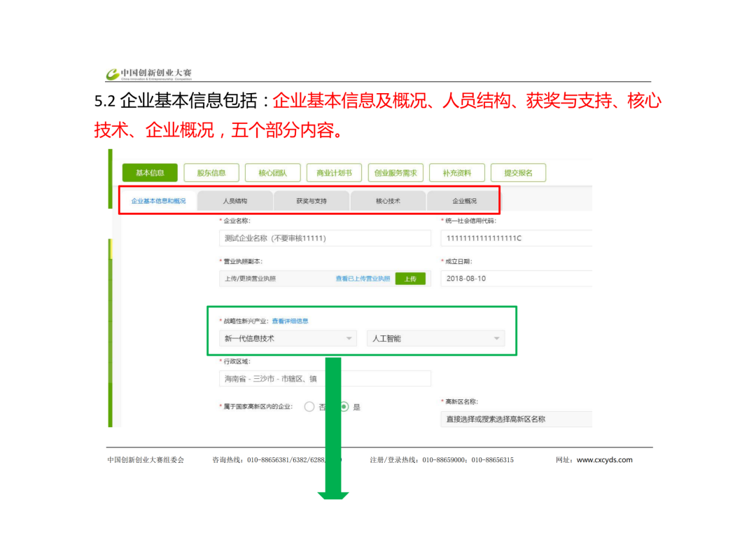
Task: Select the 是 radio button
Action: click(344, 407)
